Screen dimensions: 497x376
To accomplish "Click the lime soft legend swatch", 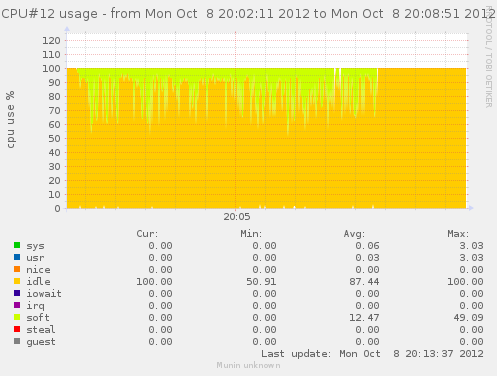I will tap(17, 317).
